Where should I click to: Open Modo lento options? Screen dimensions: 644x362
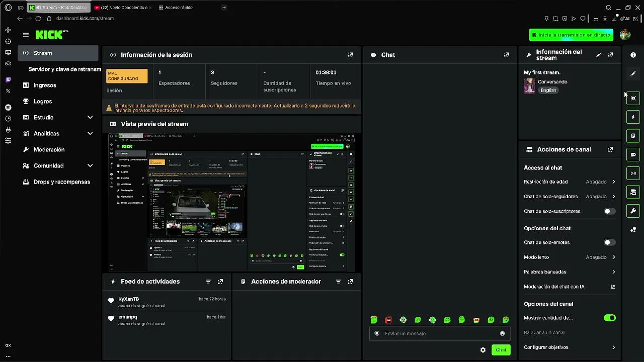click(x=570, y=257)
